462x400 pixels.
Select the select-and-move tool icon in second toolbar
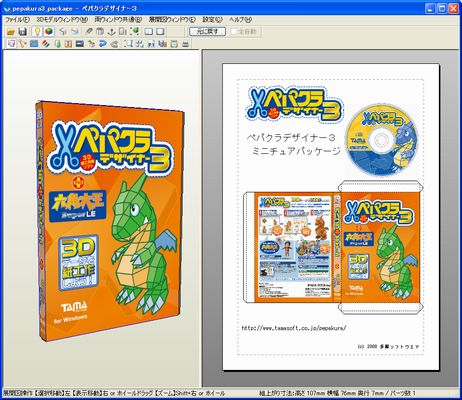[x=11, y=43]
